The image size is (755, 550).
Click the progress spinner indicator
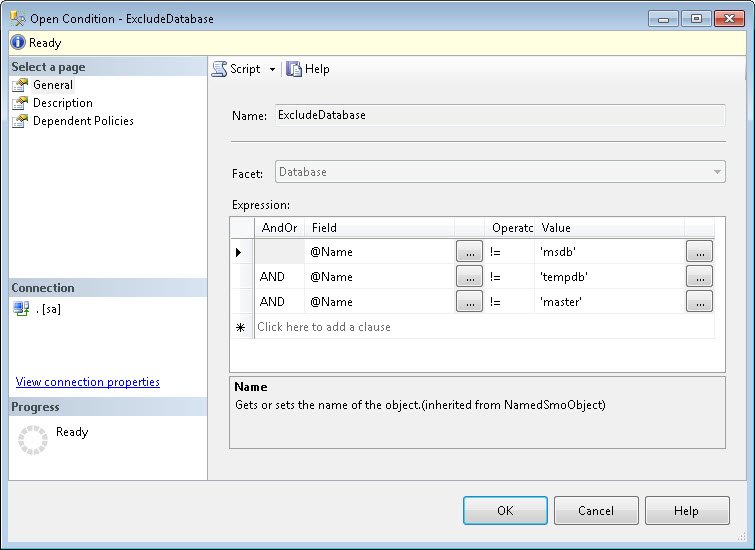point(33,440)
